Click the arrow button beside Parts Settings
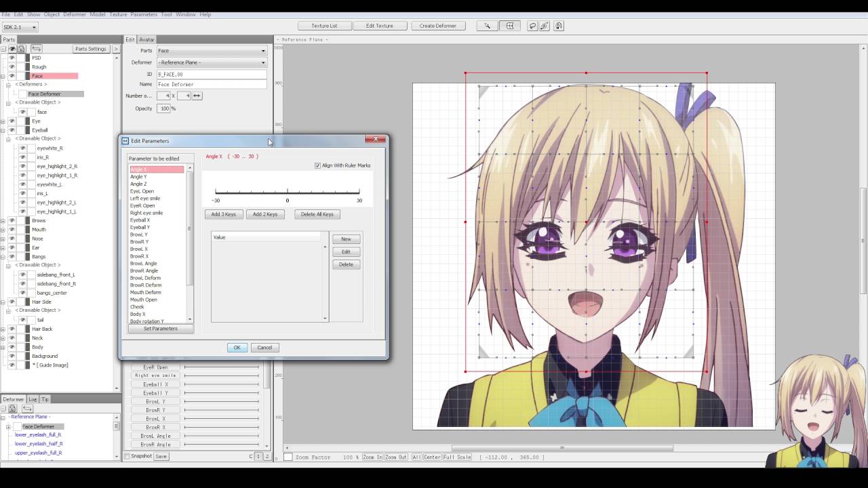Image resolution: width=868 pixels, height=488 pixels. (x=116, y=49)
